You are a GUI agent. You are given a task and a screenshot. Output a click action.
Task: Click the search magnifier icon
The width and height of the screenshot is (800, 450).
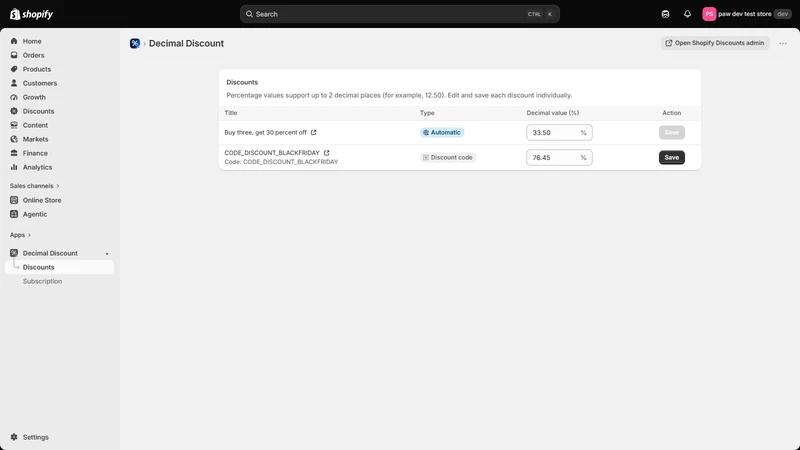click(249, 14)
